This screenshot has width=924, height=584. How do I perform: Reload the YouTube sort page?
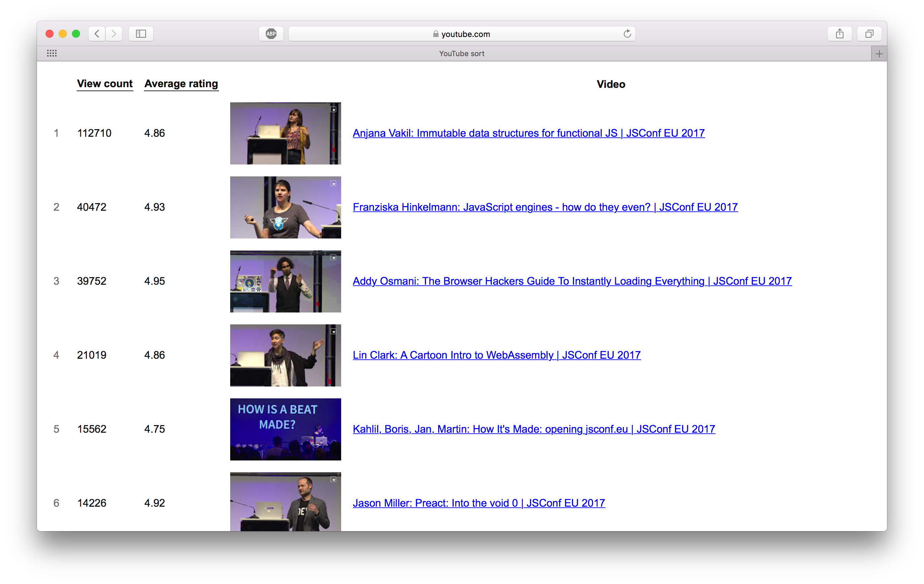pos(627,34)
